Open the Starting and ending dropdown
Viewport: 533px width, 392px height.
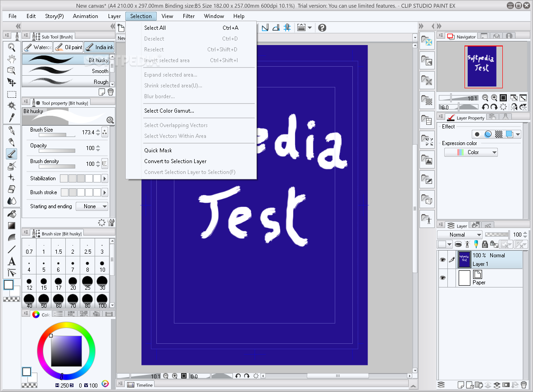click(x=92, y=206)
